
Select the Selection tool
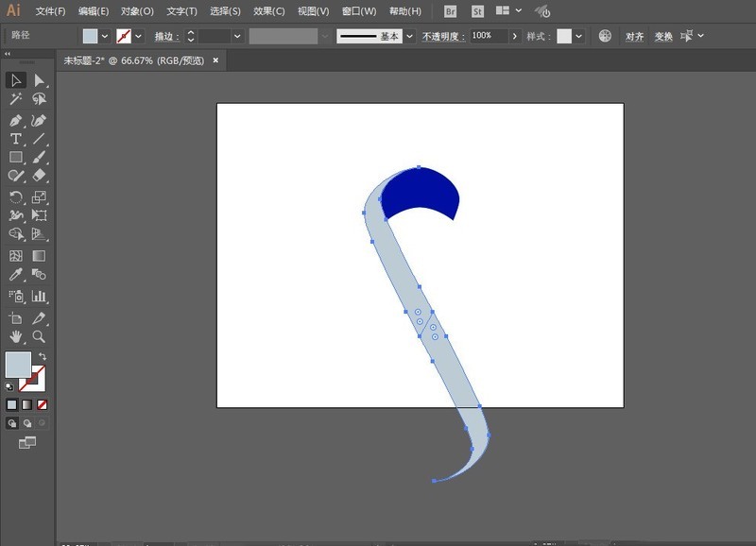[15, 80]
